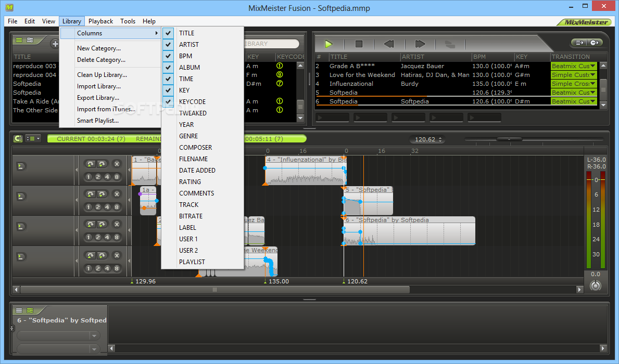Choose Import from iTunes...
The image size is (619, 364).
coord(110,109)
